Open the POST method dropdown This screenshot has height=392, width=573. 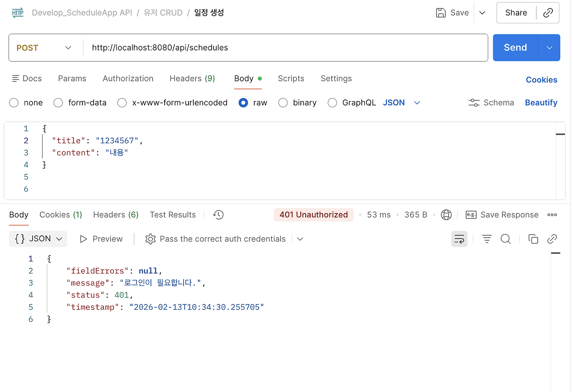tap(44, 47)
